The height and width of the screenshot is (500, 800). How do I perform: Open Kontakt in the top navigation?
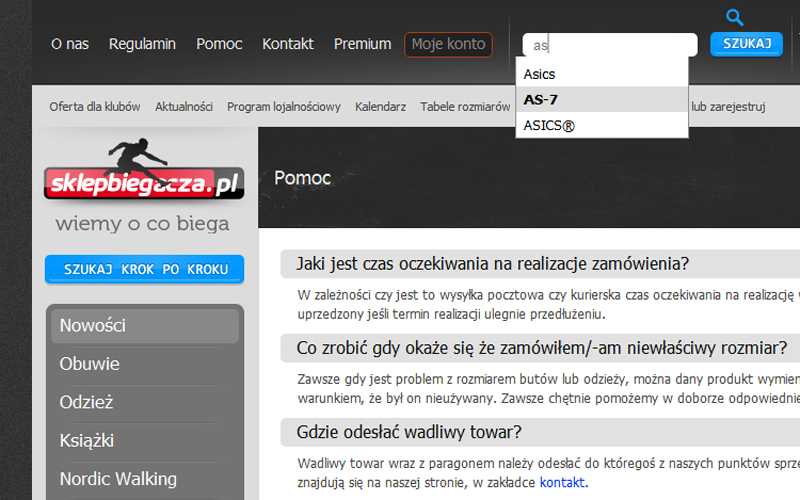[x=288, y=44]
